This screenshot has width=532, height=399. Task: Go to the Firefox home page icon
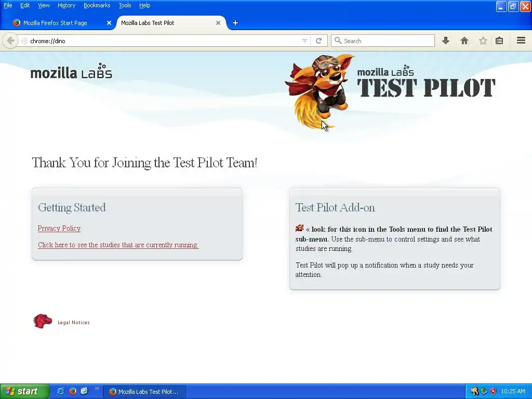pyautogui.click(x=464, y=41)
